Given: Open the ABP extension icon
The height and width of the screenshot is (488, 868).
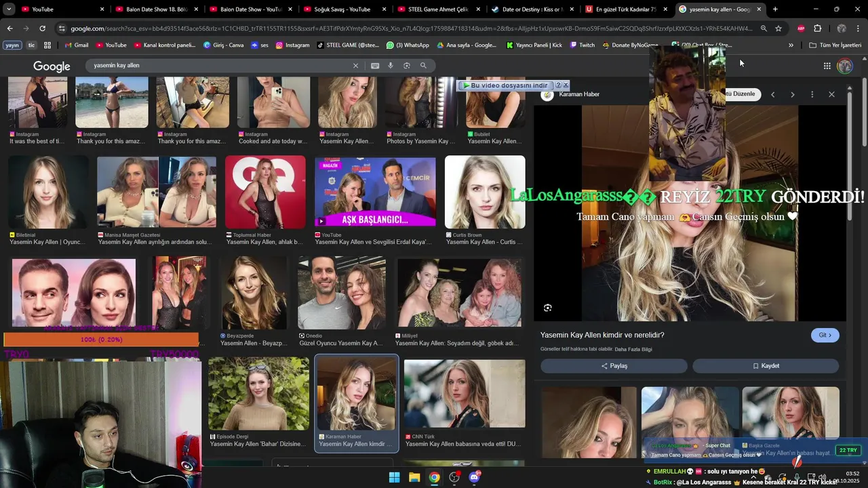Looking at the screenshot, I should pos(801,28).
